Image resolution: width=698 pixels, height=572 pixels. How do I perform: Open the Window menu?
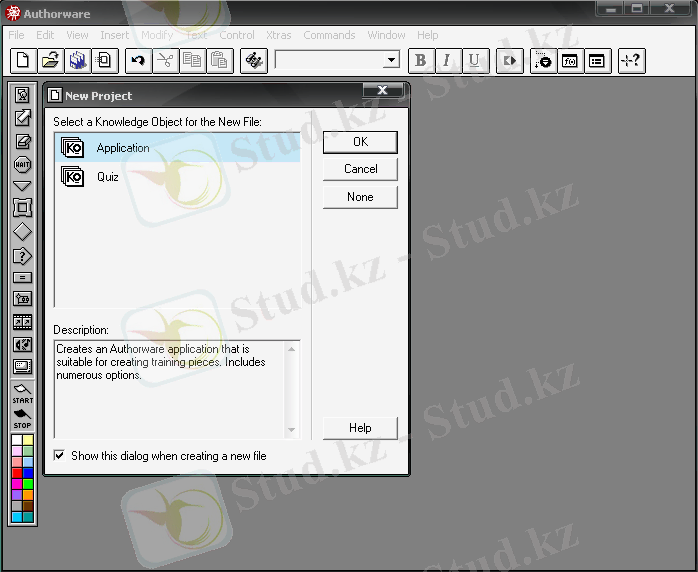pos(386,35)
